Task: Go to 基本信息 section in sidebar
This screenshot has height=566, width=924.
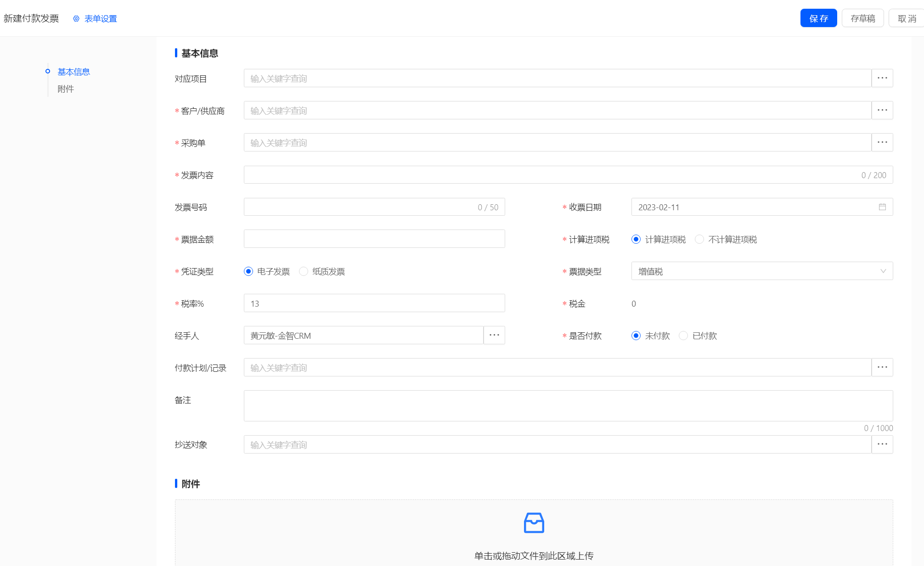Action: (73, 72)
